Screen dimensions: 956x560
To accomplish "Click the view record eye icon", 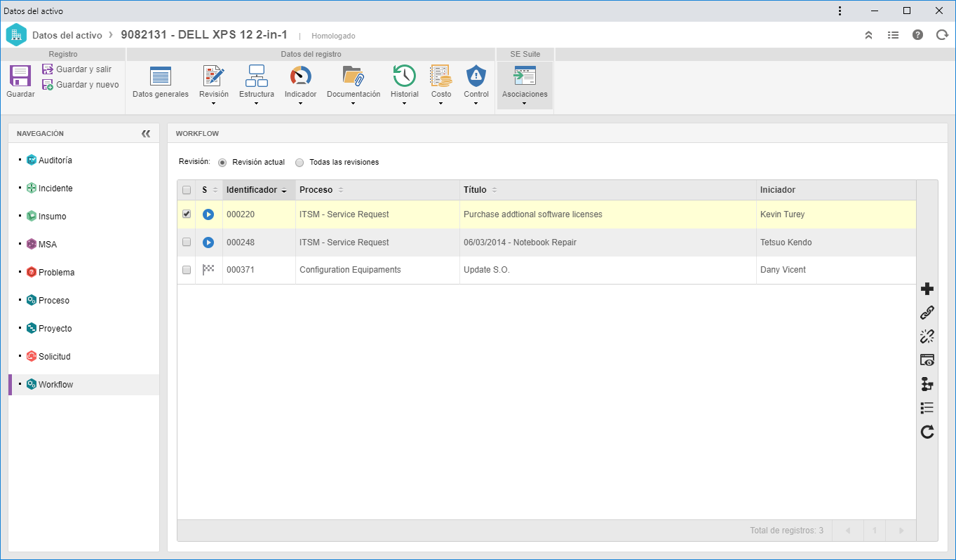I will tap(927, 360).
